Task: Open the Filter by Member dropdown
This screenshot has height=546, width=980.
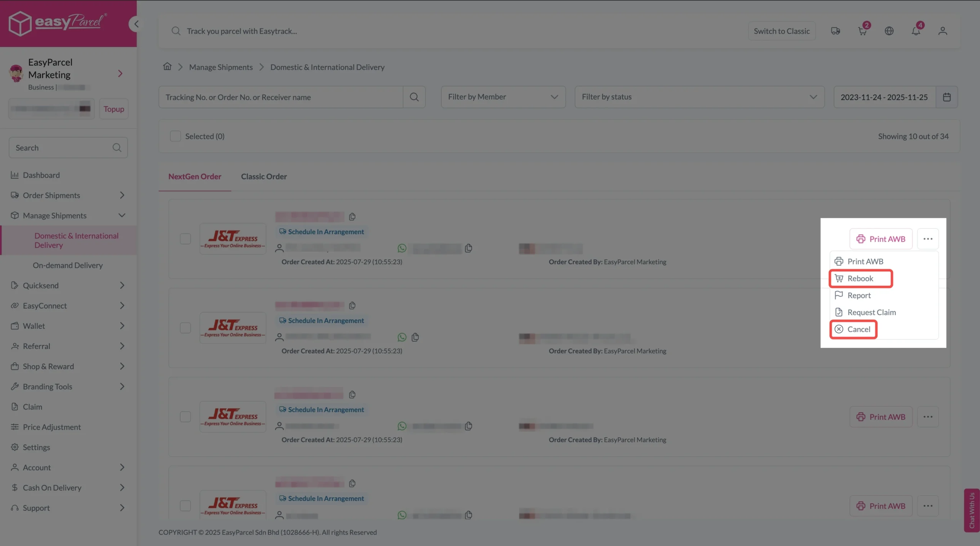Action: [x=503, y=97]
